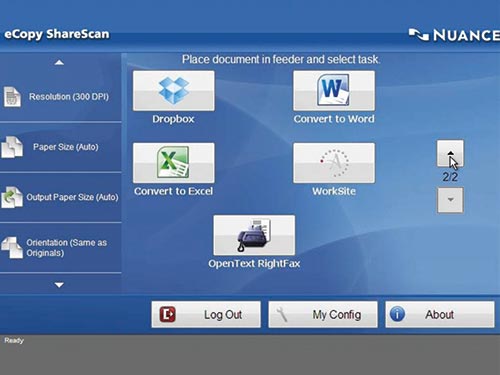This screenshot has height=375, width=500.
Task: Open My Config settings
Action: 323,314
